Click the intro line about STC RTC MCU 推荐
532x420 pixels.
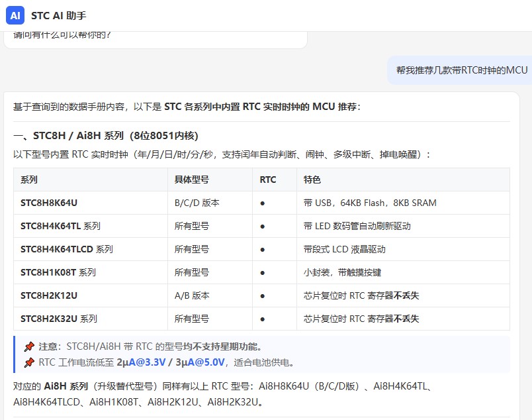[187, 107]
